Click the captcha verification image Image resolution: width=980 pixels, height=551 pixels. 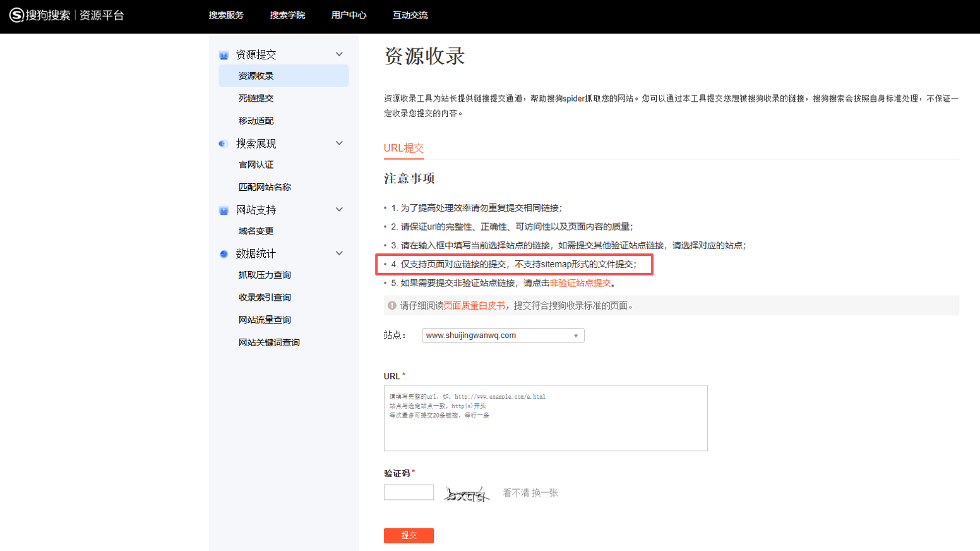pos(467,493)
